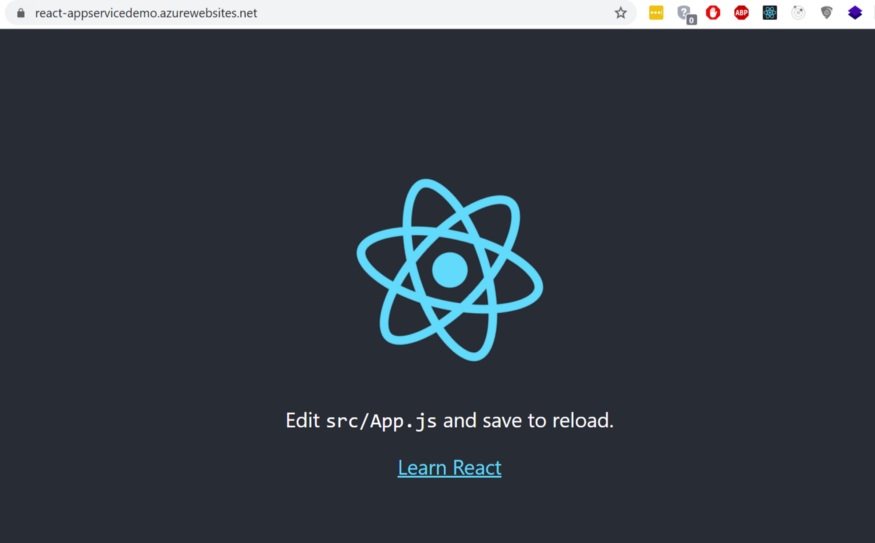Open the React Developer Tools extension
Image resolution: width=875 pixels, height=543 pixels.
(769, 13)
